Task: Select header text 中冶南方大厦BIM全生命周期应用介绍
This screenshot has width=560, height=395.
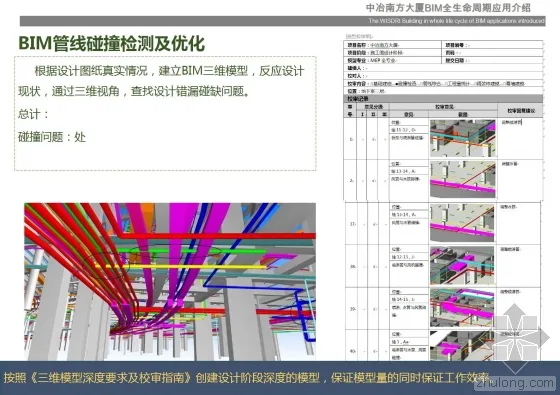Action: click(449, 8)
